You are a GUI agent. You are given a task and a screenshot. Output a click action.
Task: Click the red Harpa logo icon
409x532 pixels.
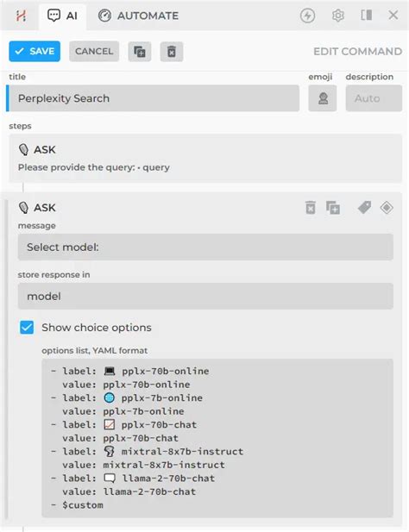21,16
